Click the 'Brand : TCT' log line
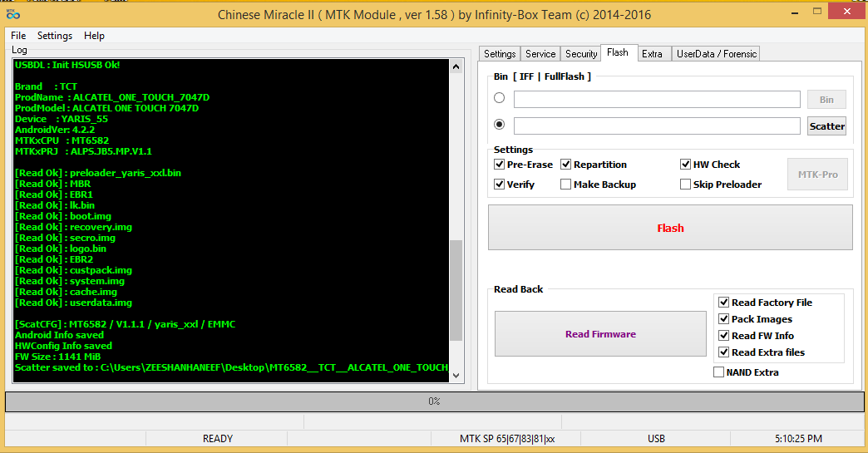This screenshot has width=868, height=453. tap(46, 86)
